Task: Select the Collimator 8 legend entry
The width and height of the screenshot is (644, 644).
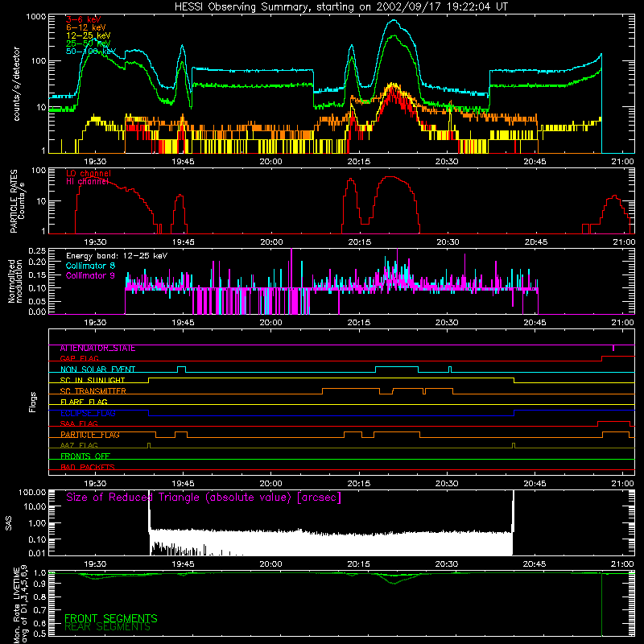Action: (90, 266)
